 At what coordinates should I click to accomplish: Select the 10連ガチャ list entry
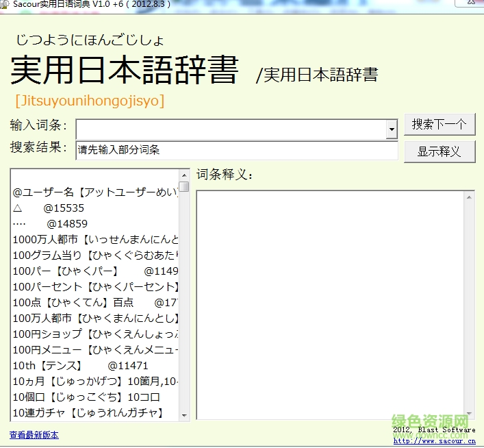coord(95,413)
